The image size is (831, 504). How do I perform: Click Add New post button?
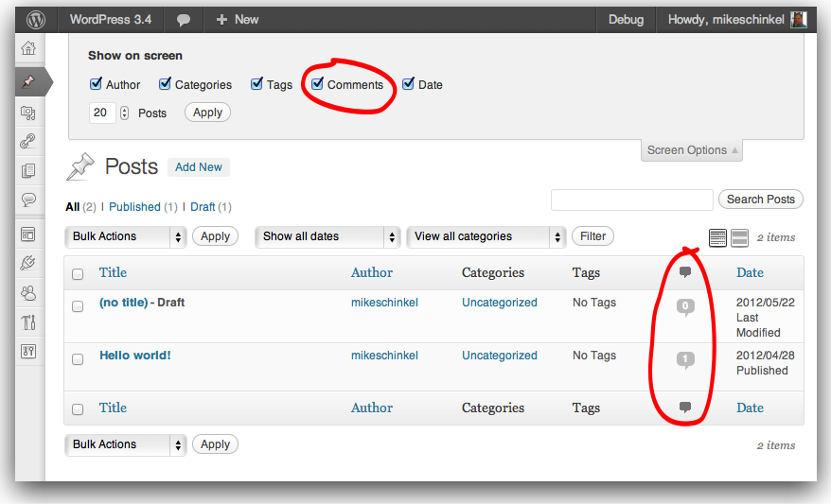pos(199,167)
